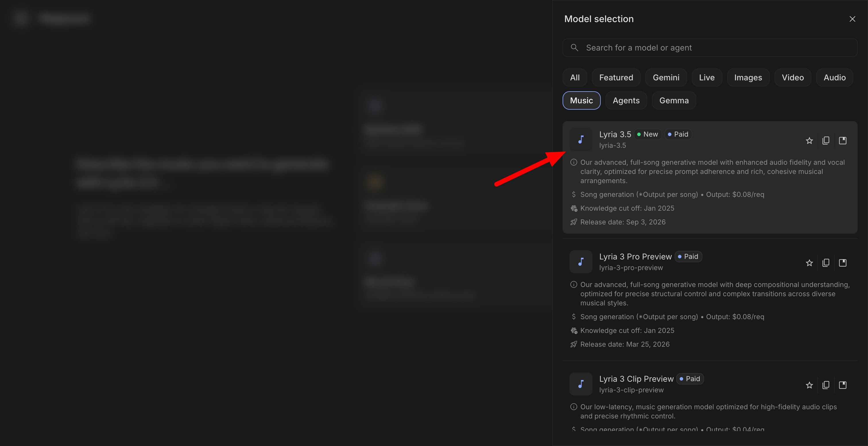
Task: Click the Paid badge on Lyria 3 Pro Preview
Action: [x=688, y=256]
